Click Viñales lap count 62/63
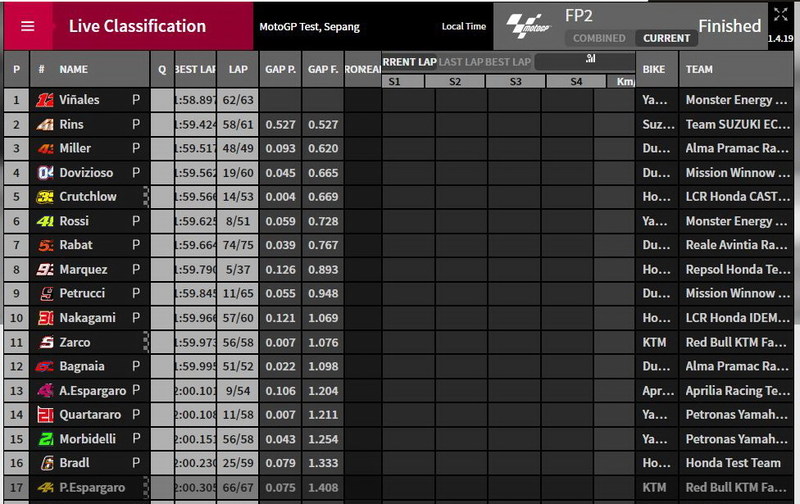 click(x=238, y=100)
